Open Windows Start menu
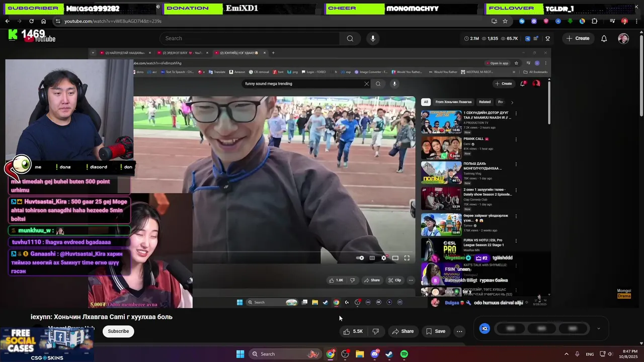Image resolution: width=644 pixels, height=362 pixels. pyautogui.click(x=240, y=354)
